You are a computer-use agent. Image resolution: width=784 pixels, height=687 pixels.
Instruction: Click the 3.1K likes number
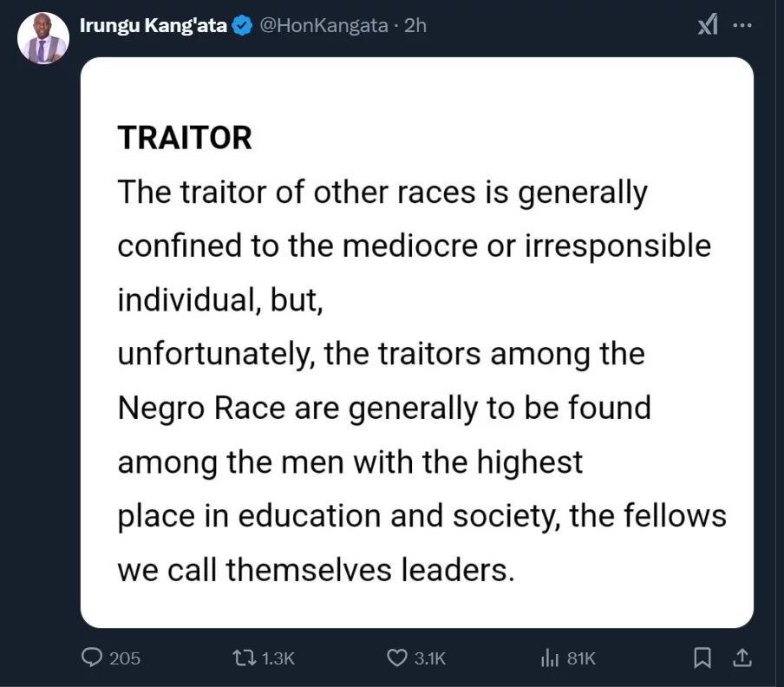(430, 659)
